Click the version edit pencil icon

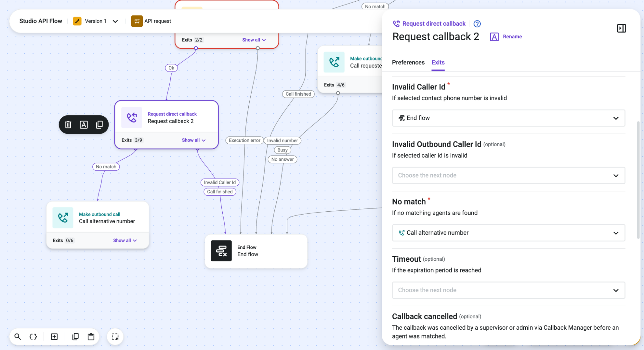pos(77,21)
